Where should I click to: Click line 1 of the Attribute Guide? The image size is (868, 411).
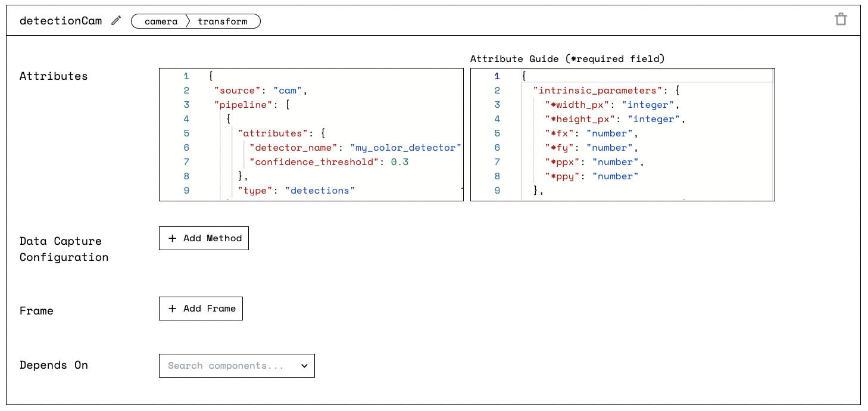[x=524, y=76]
